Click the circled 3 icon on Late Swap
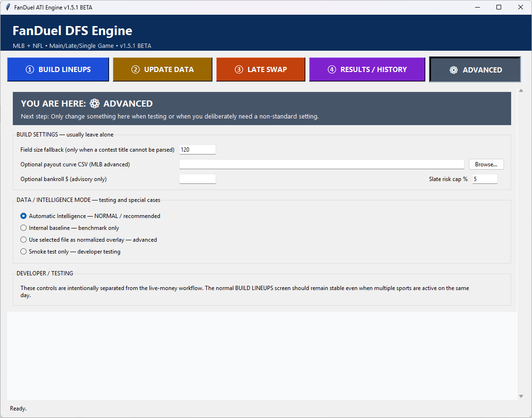 239,70
